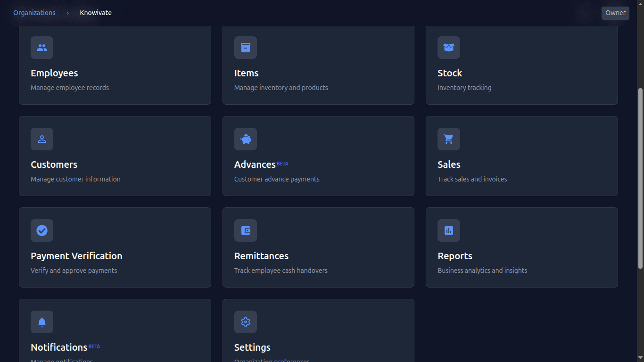
Task: Click the breadcrumb chevron separator
Action: point(68,13)
